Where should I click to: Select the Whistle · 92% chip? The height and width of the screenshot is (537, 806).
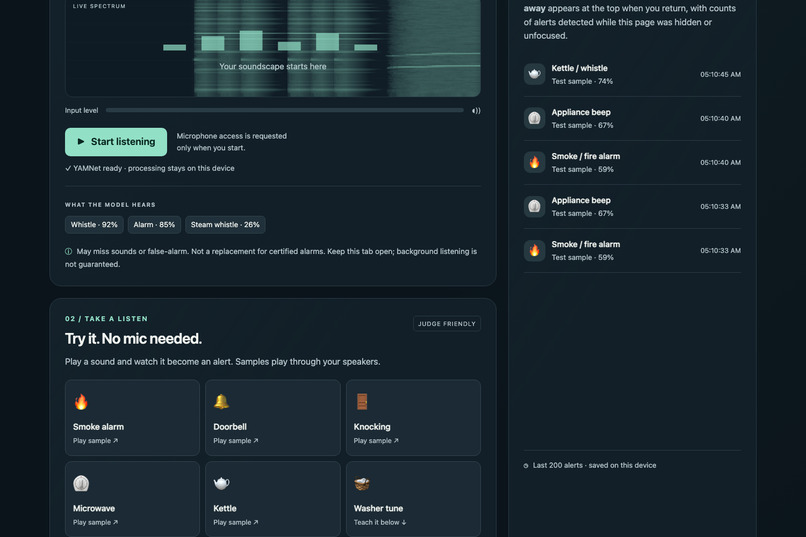tap(94, 225)
